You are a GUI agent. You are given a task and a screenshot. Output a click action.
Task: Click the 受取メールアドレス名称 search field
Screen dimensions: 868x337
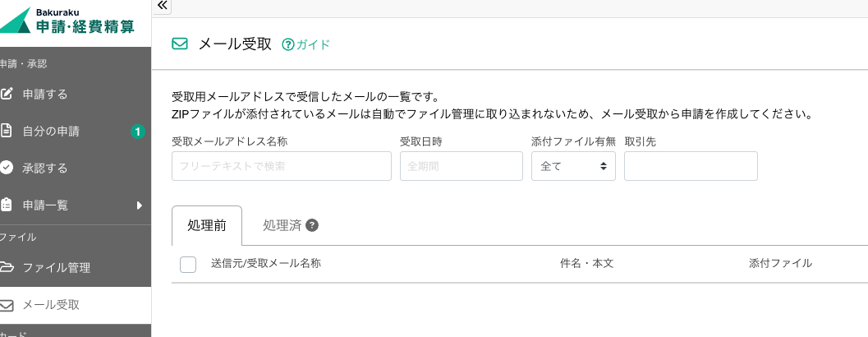[x=281, y=166]
